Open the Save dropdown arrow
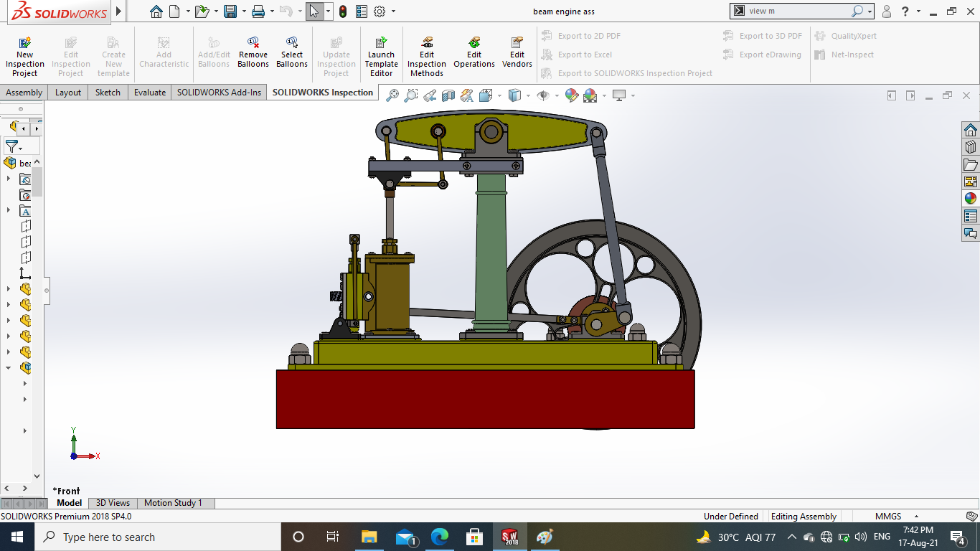 [244, 11]
